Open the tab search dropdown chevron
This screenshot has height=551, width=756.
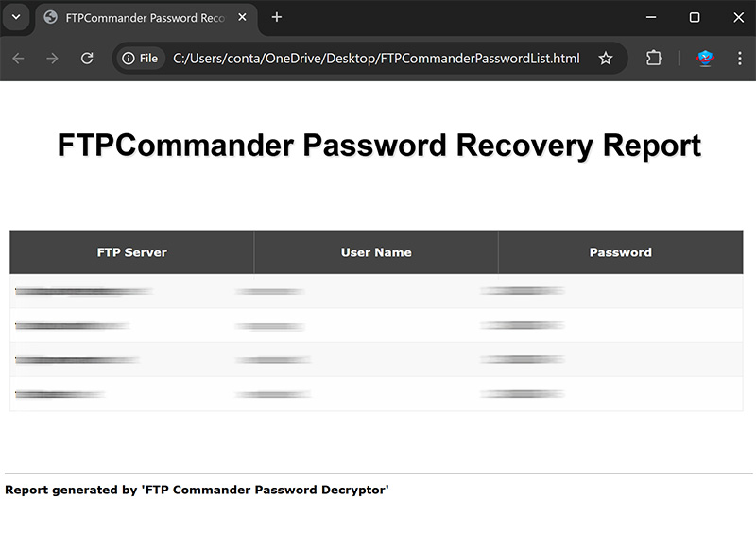point(16,17)
